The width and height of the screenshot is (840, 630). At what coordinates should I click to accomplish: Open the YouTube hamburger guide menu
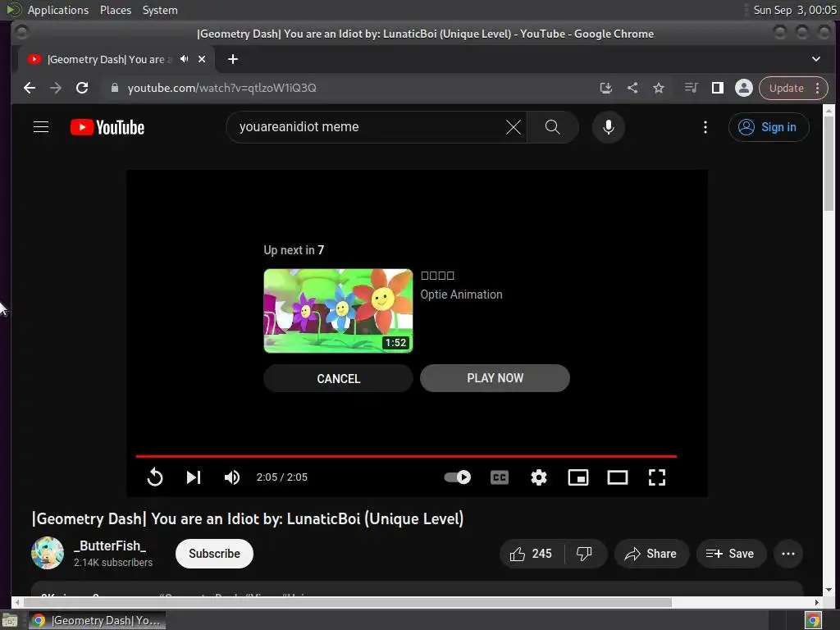(41, 127)
